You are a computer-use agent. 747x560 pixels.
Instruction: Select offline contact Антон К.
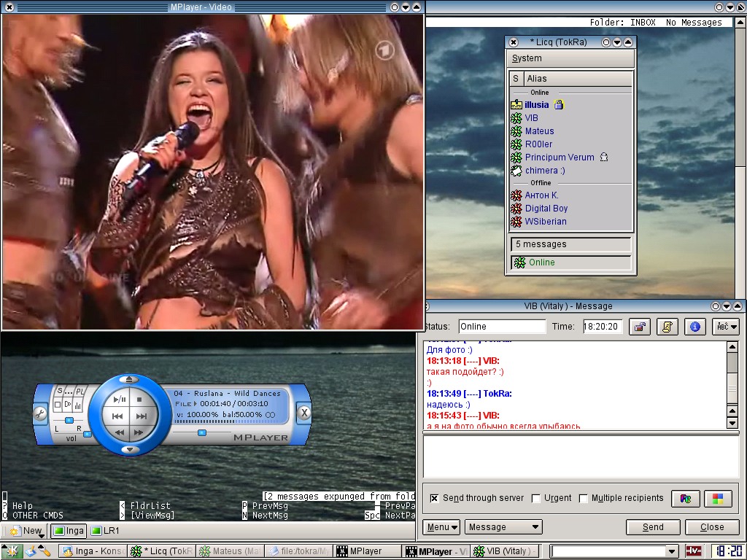[x=570, y=195]
